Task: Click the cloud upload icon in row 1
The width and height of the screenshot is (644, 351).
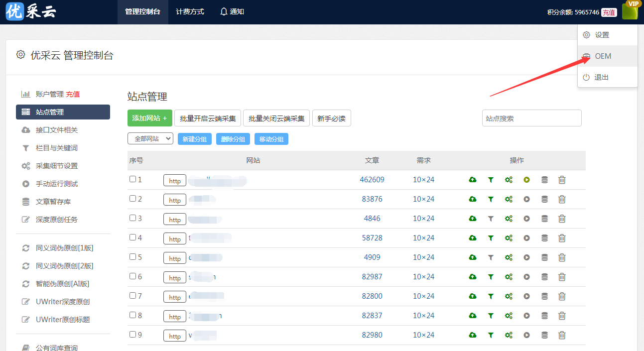Action: click(473, 180)
